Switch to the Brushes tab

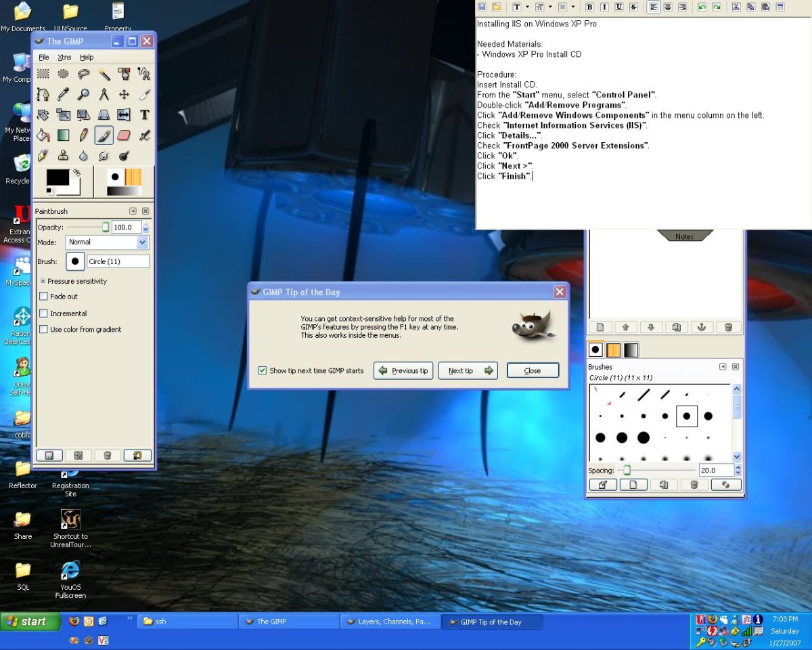[x=595, y=350]
